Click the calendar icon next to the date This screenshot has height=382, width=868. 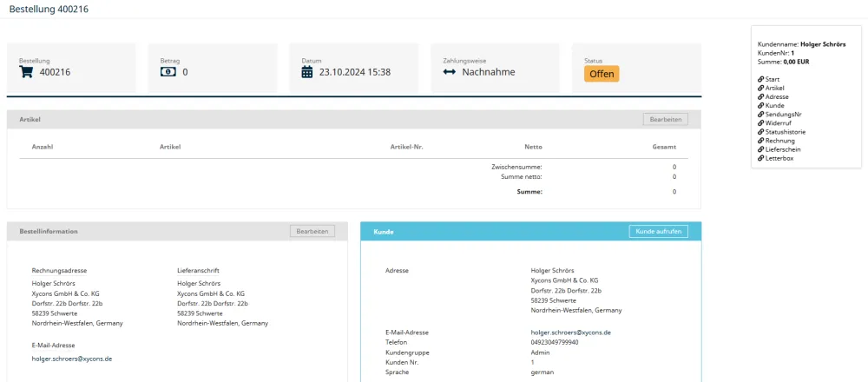(x=307, y=72)
